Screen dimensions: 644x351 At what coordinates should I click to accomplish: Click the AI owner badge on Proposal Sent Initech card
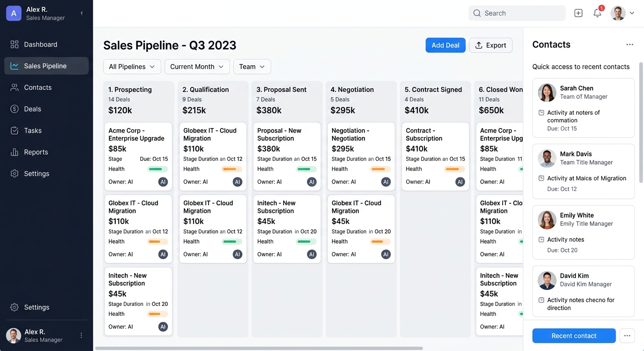[312, 255]
